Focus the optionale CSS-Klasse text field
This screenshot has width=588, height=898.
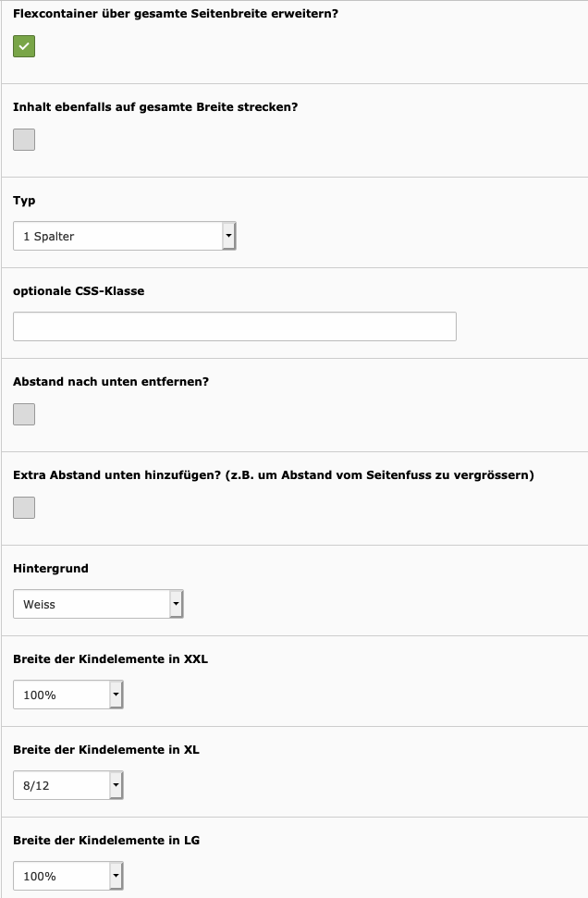point(235,326)
